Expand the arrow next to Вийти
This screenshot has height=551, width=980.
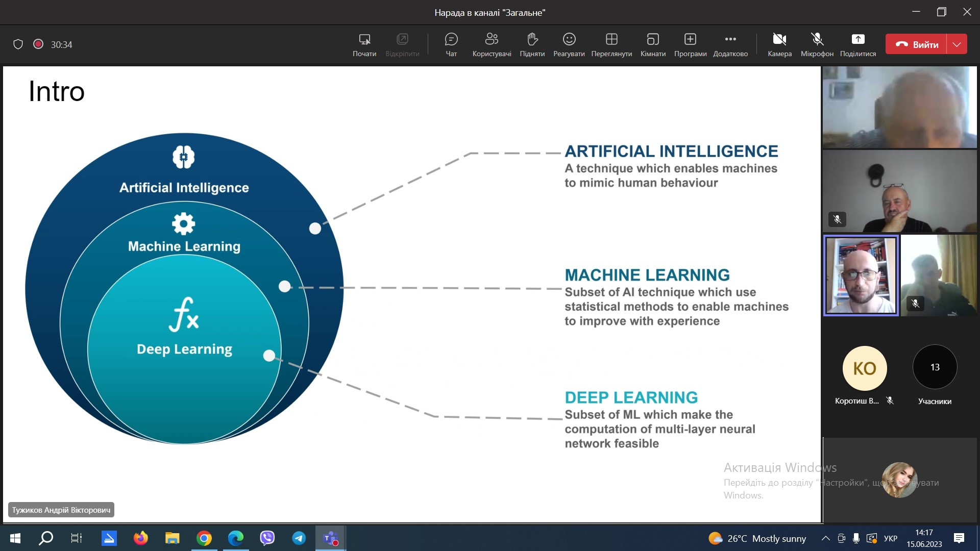coord(957,44)
